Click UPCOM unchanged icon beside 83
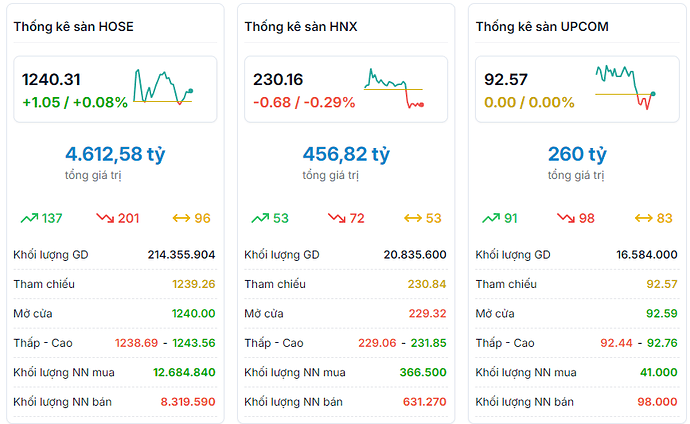Image resolution: width=690 pixels, height=424 pixels. coord(644,218)
